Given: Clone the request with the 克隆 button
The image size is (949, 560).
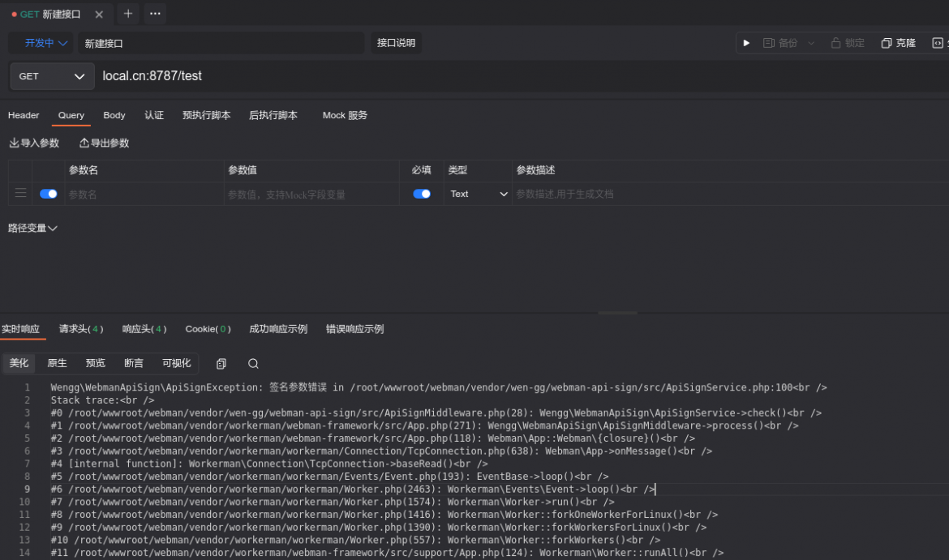Looking at the screenshot, I should pyautogui.click(x=898, y=43).
